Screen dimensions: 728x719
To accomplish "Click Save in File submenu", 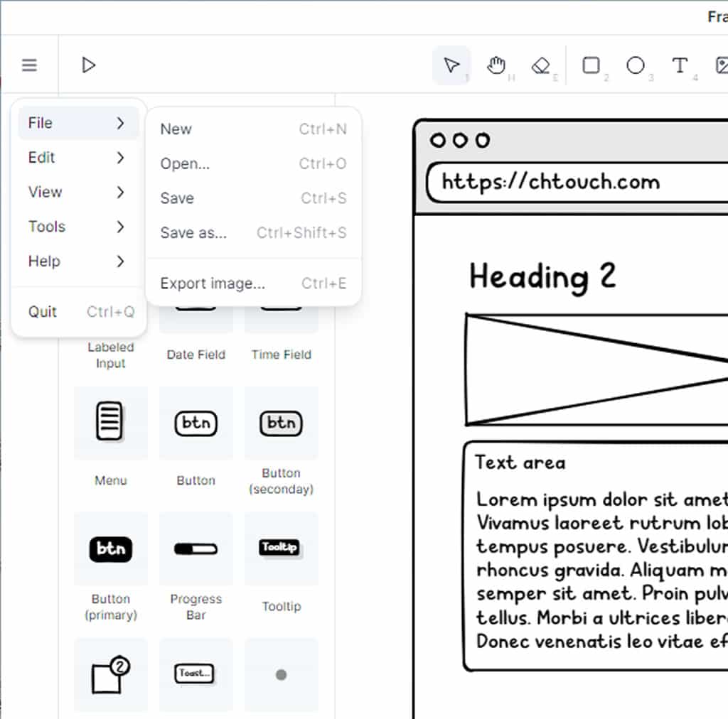I will coord(254,198).
